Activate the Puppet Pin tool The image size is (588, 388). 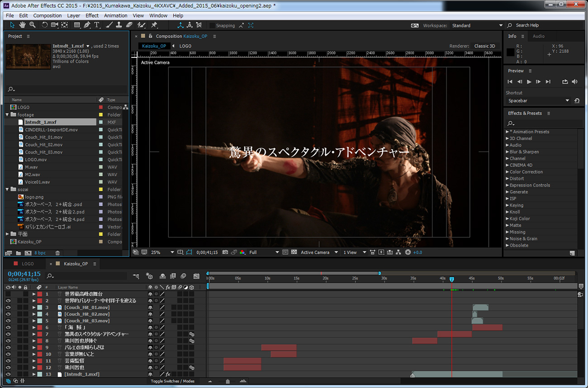(154, 25)
